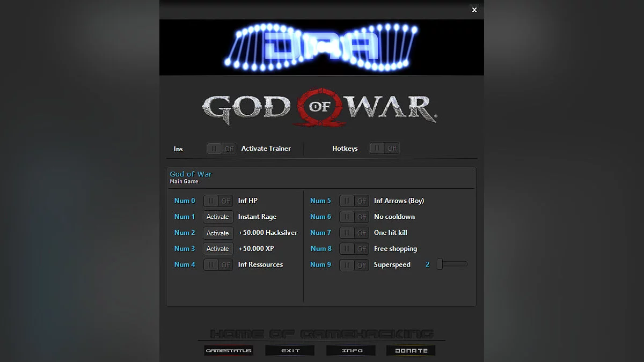
Task: Activate the Superspeed cheat
Action: pos(354,264)
